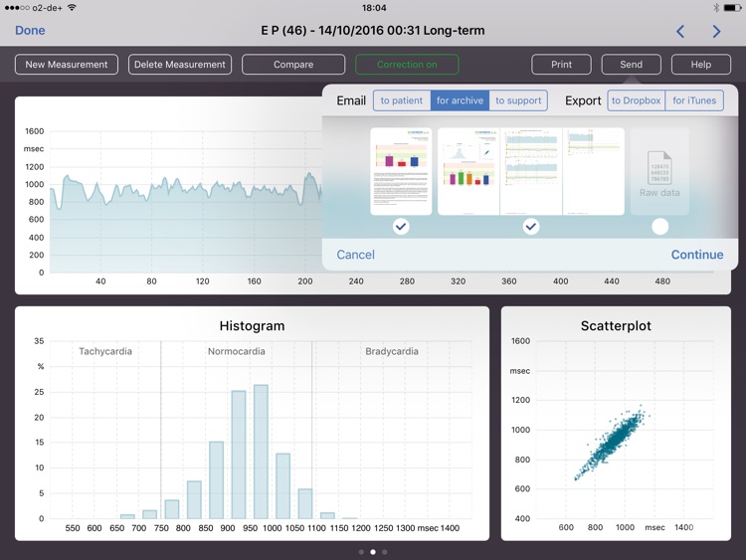Tap the battery icon in status bar
746x560 pixels.
732,8
